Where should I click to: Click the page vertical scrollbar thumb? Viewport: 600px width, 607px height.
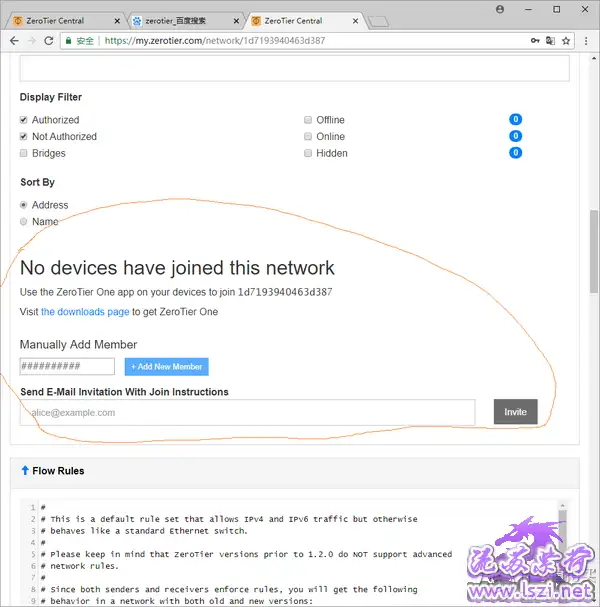[x=594, y=252]
